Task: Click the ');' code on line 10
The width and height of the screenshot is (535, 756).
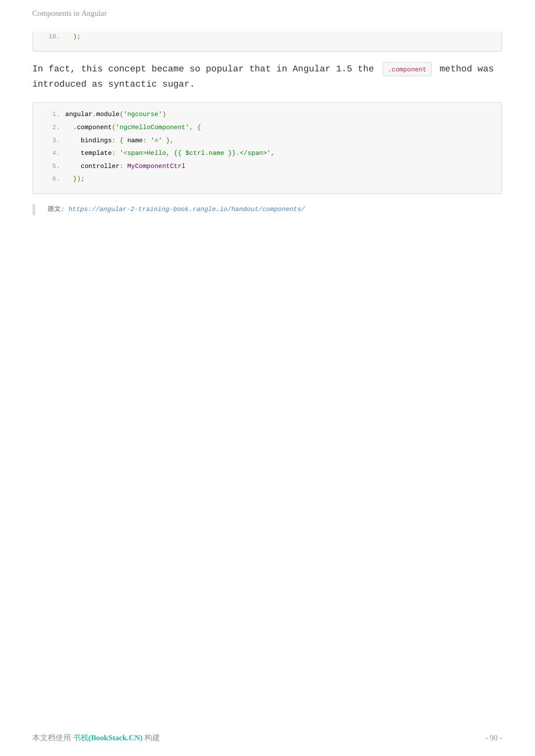Action: [x=77, y=36]
